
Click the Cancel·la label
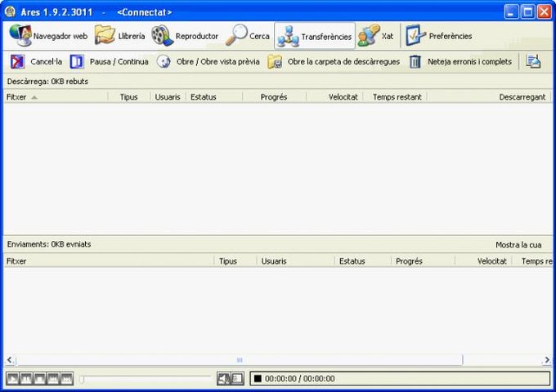[x=46, y=61]
